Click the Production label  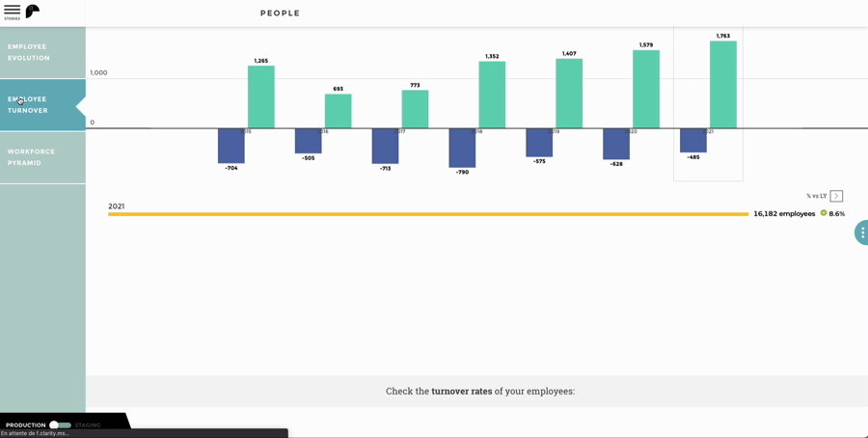pos(25,425)
